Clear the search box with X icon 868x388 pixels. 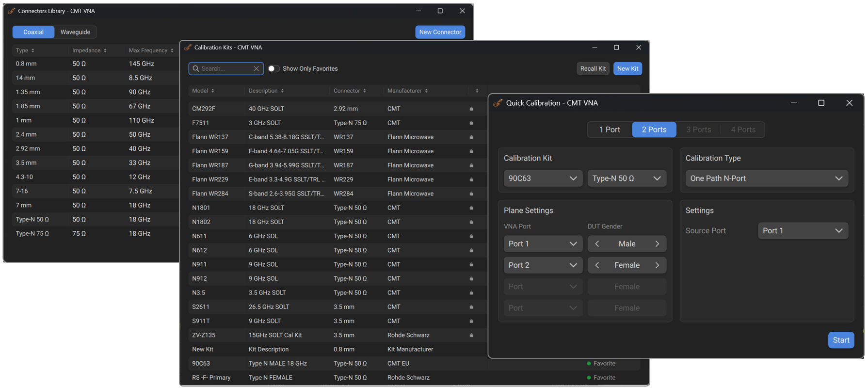256,69
